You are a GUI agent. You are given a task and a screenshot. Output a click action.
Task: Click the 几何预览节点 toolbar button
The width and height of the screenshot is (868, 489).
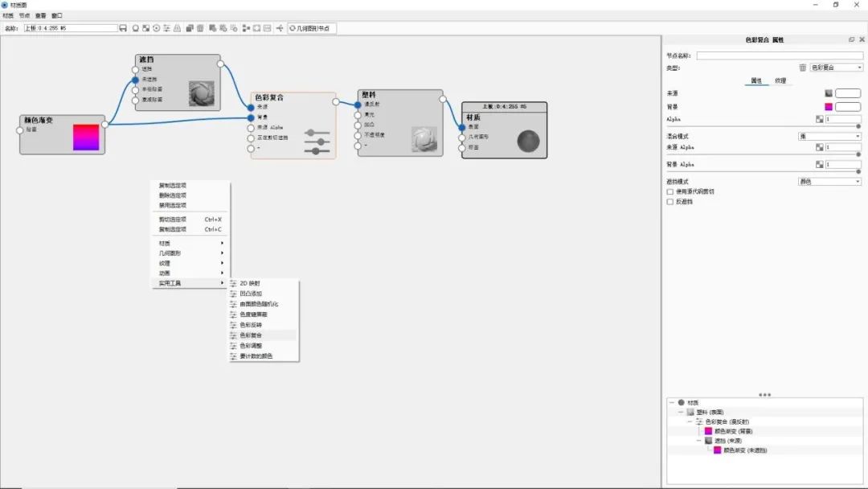[x=313, y=27]
